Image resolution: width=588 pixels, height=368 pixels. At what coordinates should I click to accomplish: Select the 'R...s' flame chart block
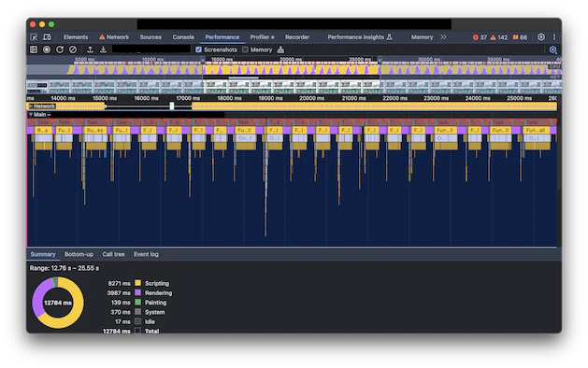[x=43, y=130]
